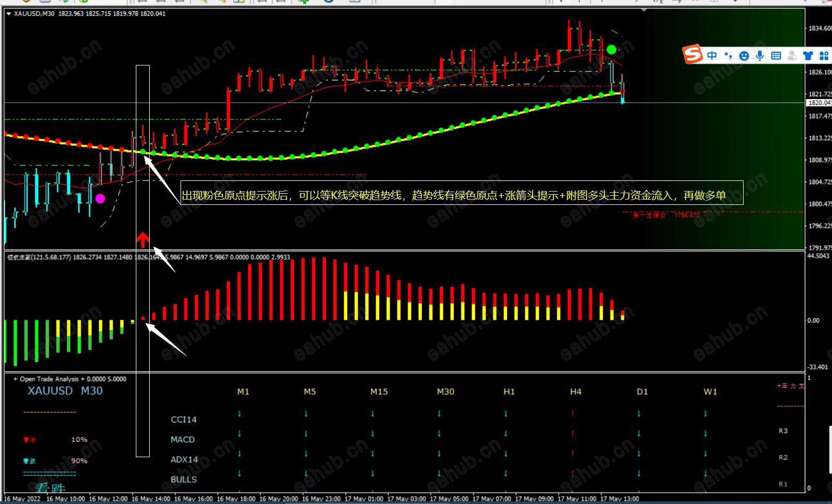Toggle Chinese punctuation mode in IME bar

tap(729, 55)
